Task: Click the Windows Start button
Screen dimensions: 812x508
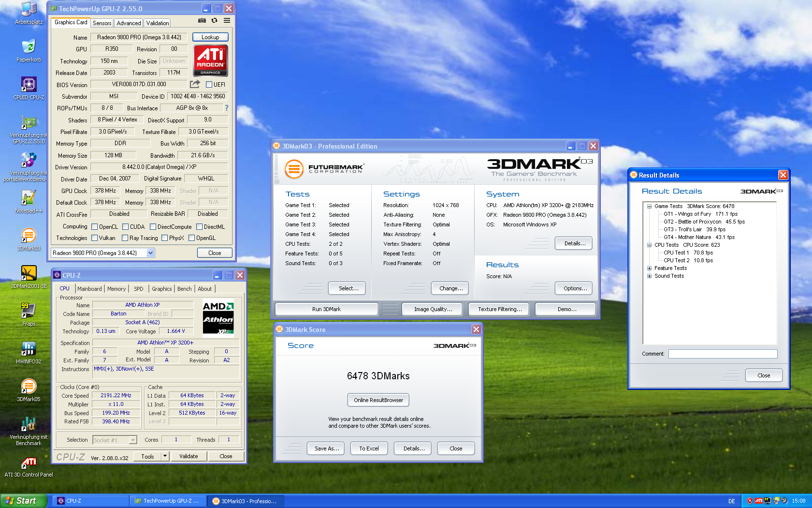Action: (24, 501)
